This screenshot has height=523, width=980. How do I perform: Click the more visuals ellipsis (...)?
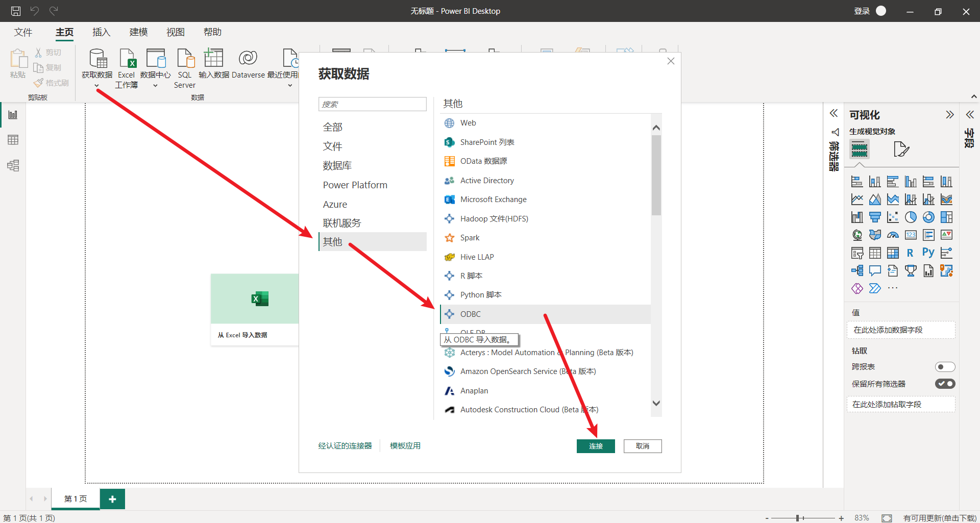893,288
